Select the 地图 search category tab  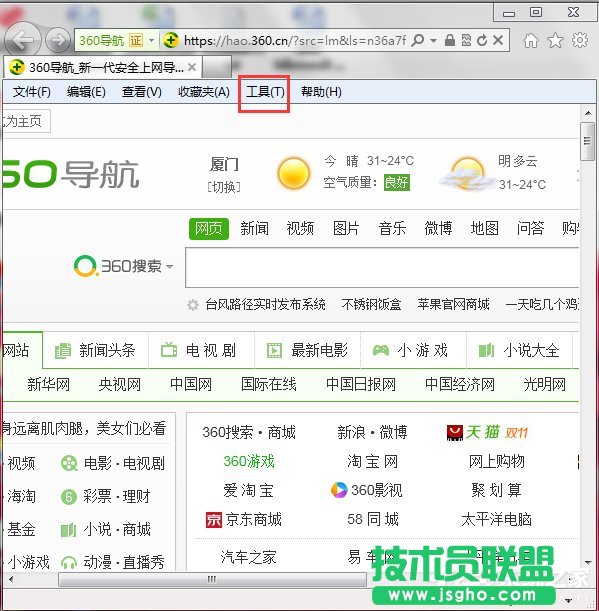(x=484, y=228)
